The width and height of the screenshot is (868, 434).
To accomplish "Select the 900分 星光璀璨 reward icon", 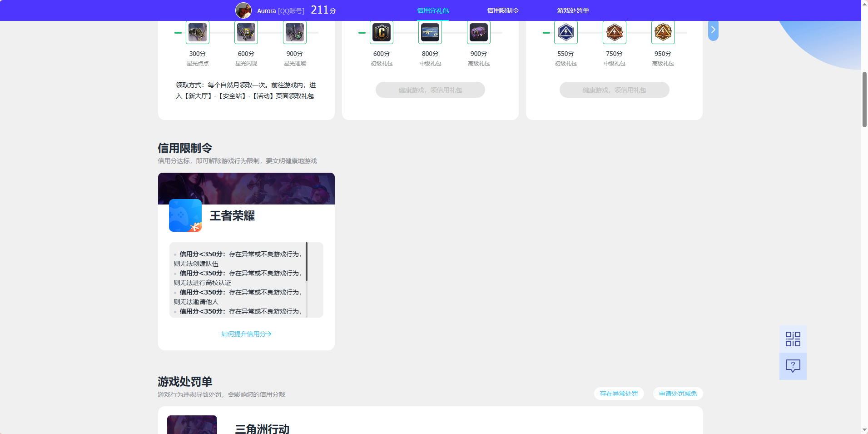I will pyautogui.click(x=295, y=32).
